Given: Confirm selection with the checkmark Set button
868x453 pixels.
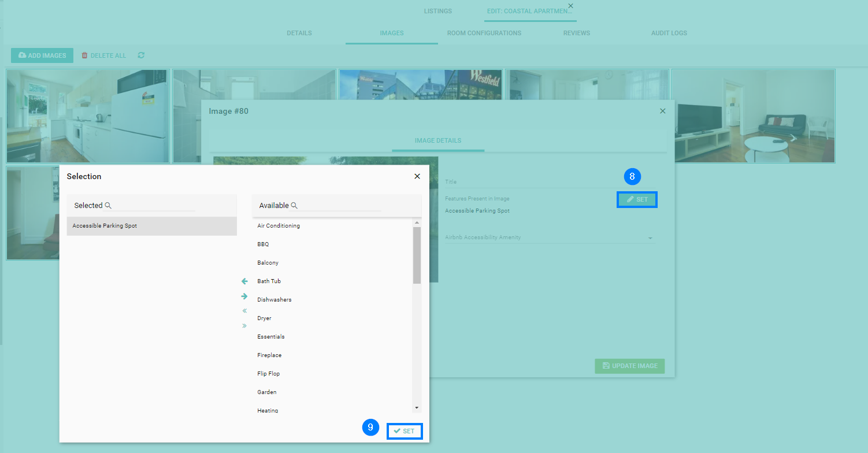Looking at the screenshot, I should (405, 431).
